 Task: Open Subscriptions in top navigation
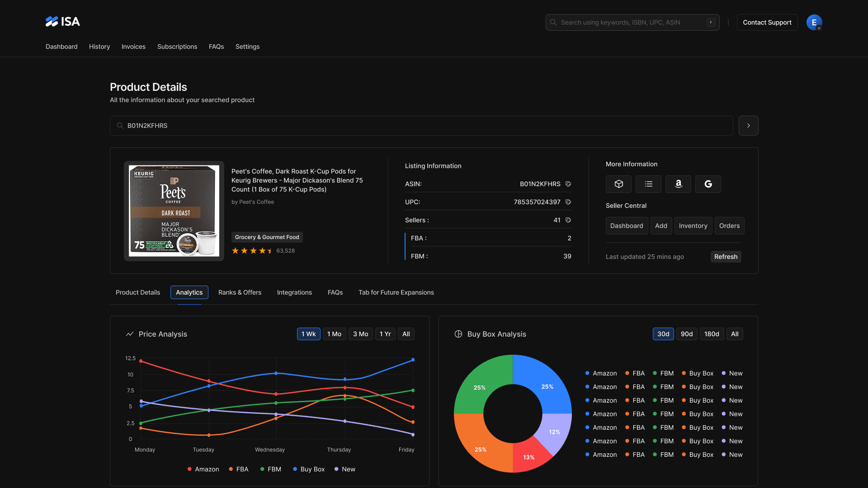[177, 47]
